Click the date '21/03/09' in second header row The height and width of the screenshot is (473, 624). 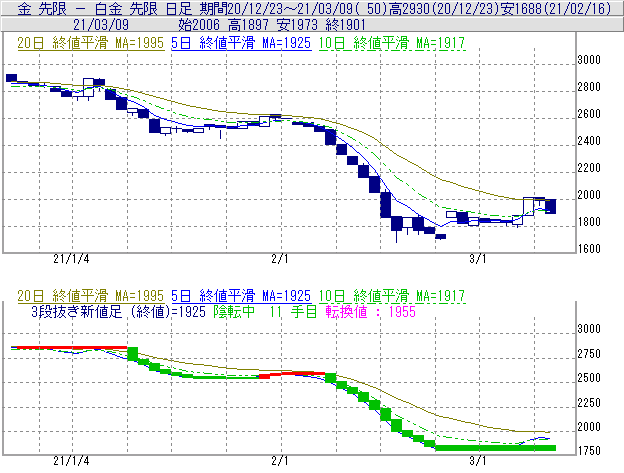pos(101,25)
